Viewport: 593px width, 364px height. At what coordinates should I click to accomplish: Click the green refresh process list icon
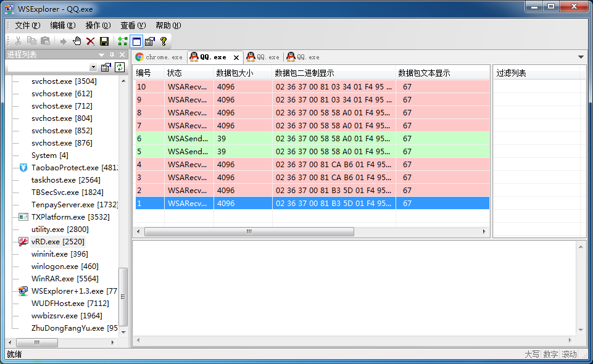coord(120,67)
